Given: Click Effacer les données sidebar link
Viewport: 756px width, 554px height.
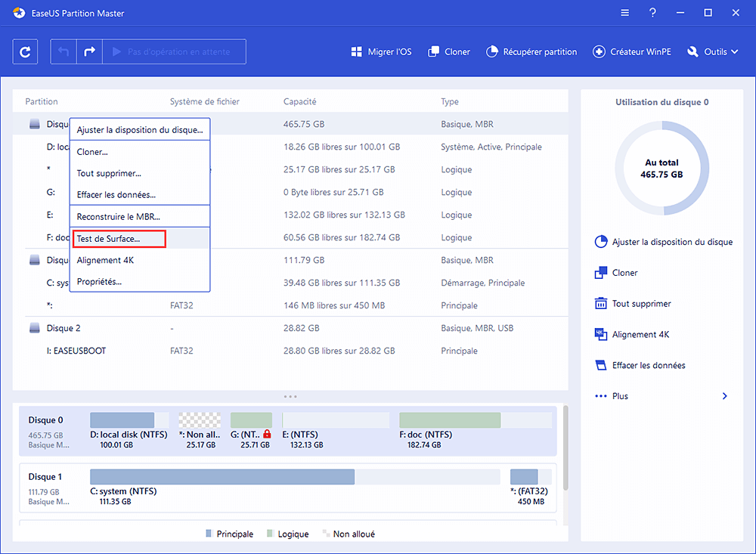Looking at the screenshot, I should click(x=649, y=365).
